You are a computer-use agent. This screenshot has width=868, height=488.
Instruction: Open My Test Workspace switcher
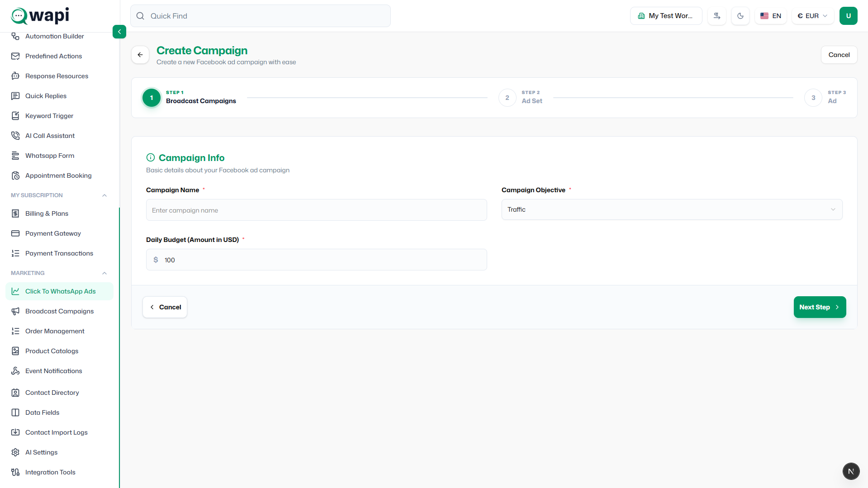666,16
